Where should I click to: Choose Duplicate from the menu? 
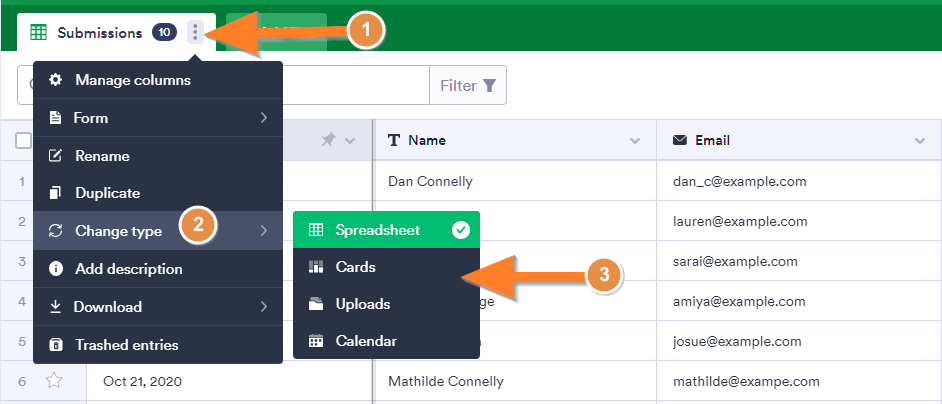pos(107,193)
